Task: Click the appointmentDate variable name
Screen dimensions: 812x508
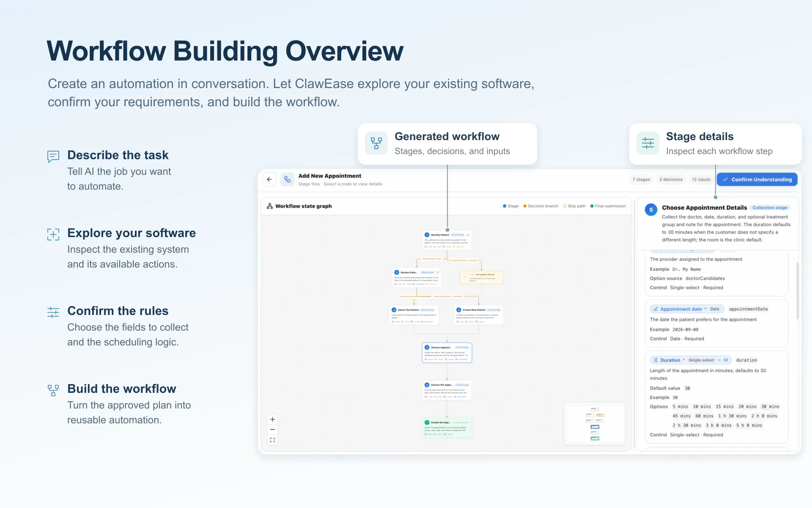Action: (748, 309)
